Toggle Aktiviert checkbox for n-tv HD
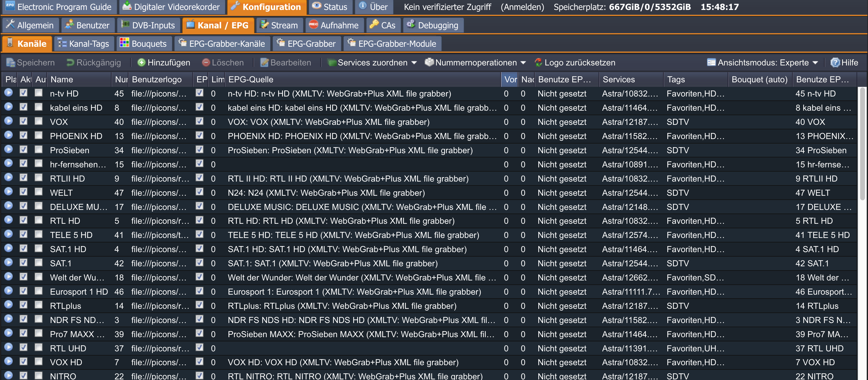Viewport: 868px width, 380px height. [x=24, y=93]
